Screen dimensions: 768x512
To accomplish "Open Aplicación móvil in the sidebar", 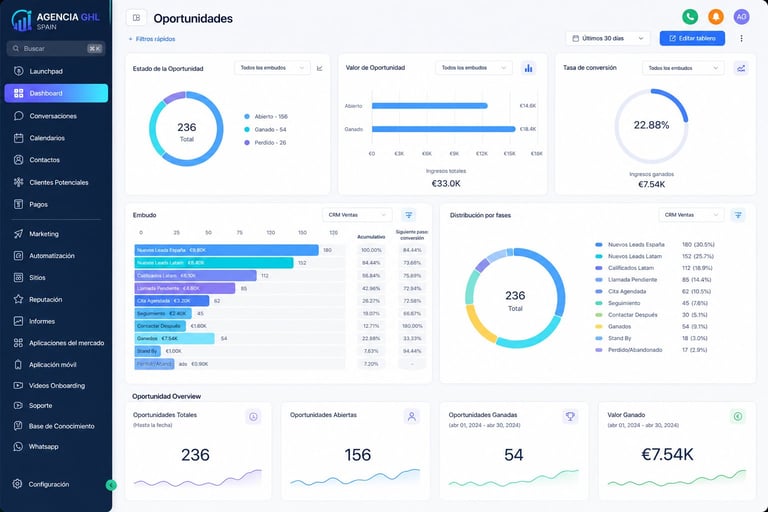I will tap(56, 365).
